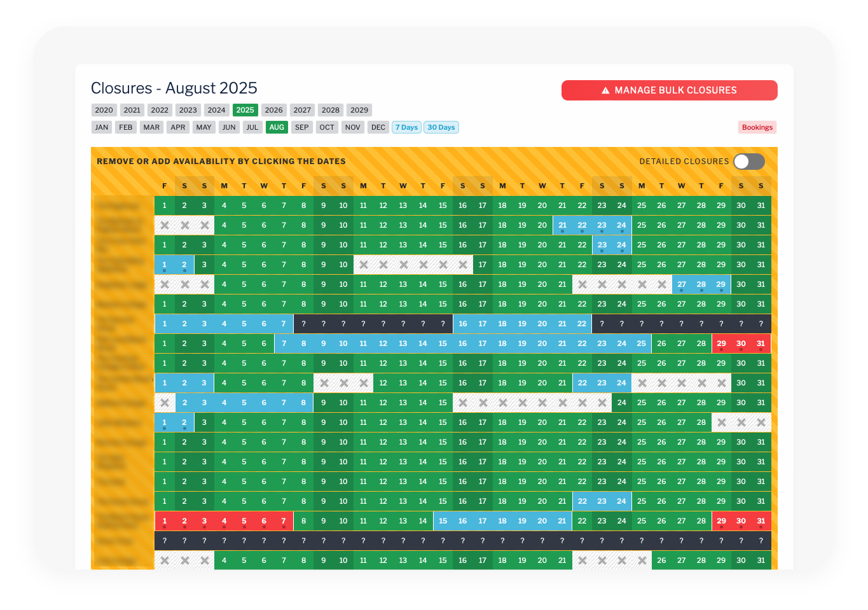The image size is (868, 610).
Task: Toggle availability for day 15 in the first row
Action: point(443,205)
